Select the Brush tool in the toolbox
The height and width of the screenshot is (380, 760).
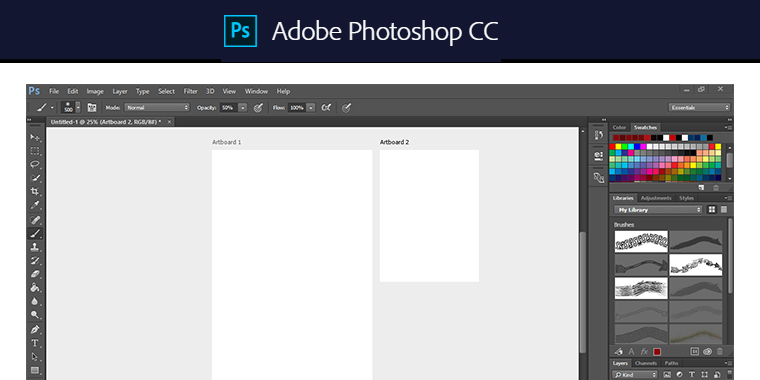(x=35, y=234)
